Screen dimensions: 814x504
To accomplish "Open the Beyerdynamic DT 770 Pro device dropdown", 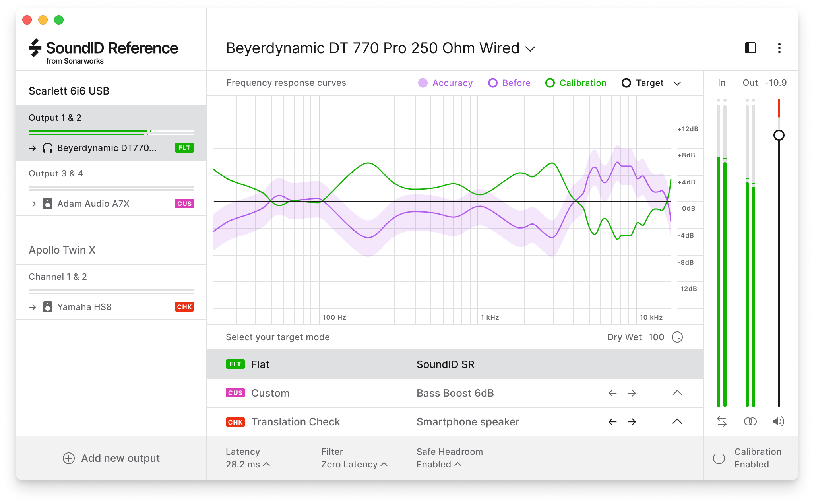I will click(531, 48).
